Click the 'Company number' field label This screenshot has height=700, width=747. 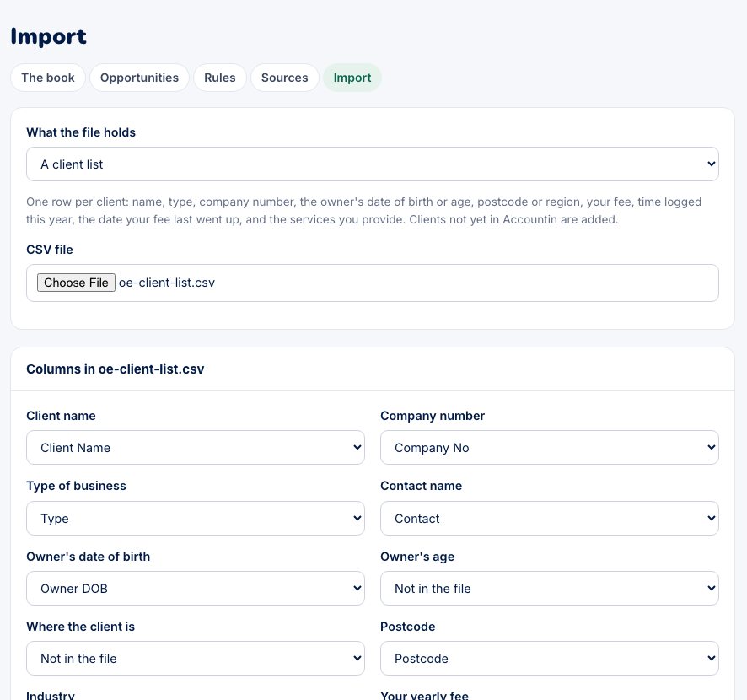pos(433,416)
